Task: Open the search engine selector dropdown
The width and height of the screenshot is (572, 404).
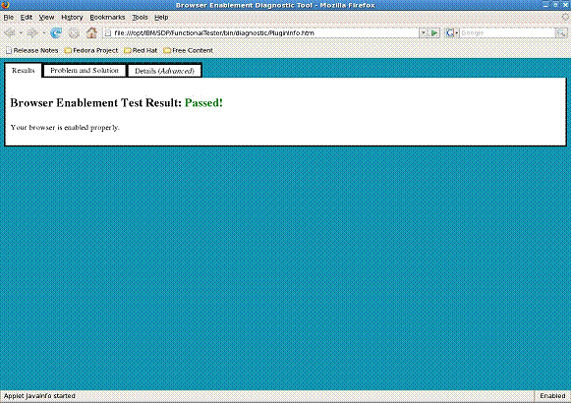Action: 452,33
